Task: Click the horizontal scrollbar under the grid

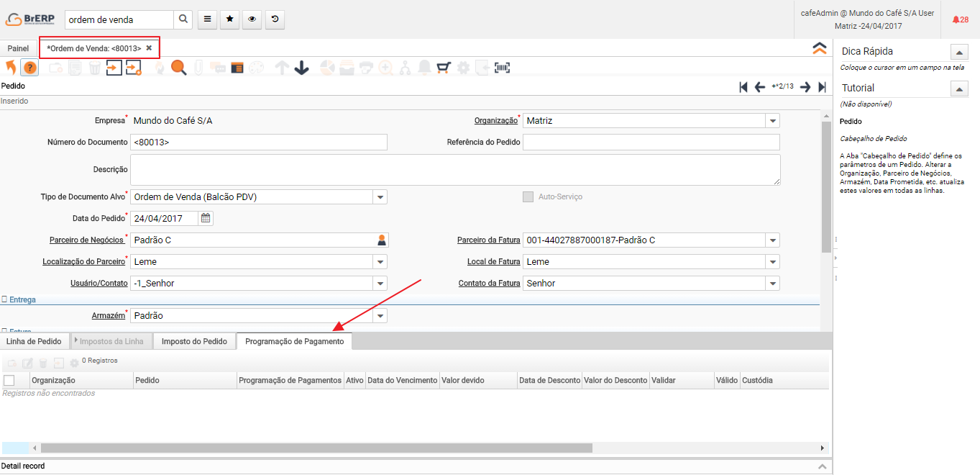Action: click(316, 448)
